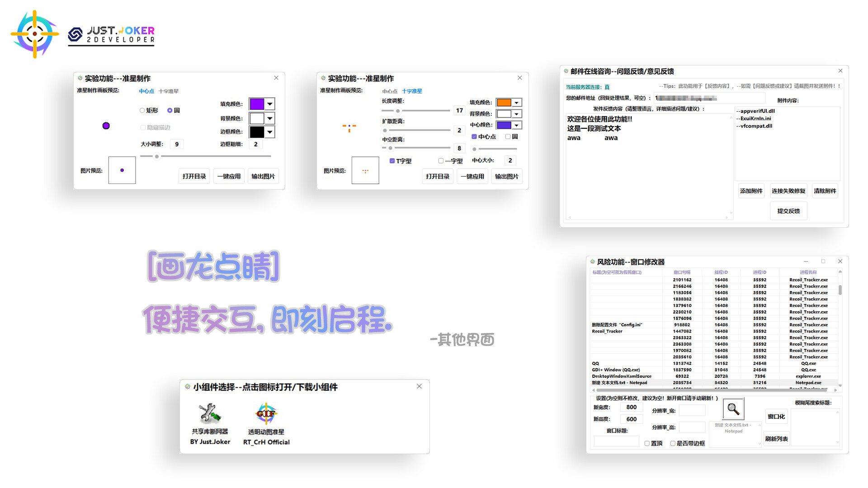
Task: Click the magnifier window-finder icon
Action: [x=733, y=408]
